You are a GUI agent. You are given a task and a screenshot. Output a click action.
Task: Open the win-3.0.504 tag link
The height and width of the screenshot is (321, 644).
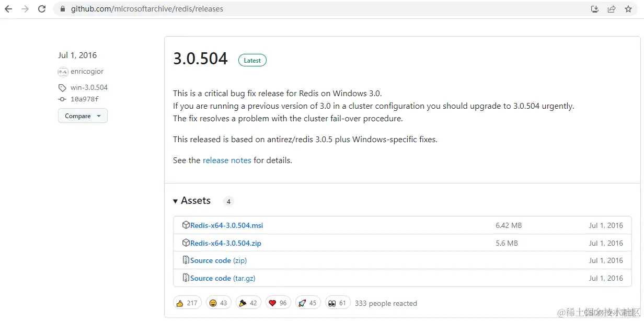89,88
